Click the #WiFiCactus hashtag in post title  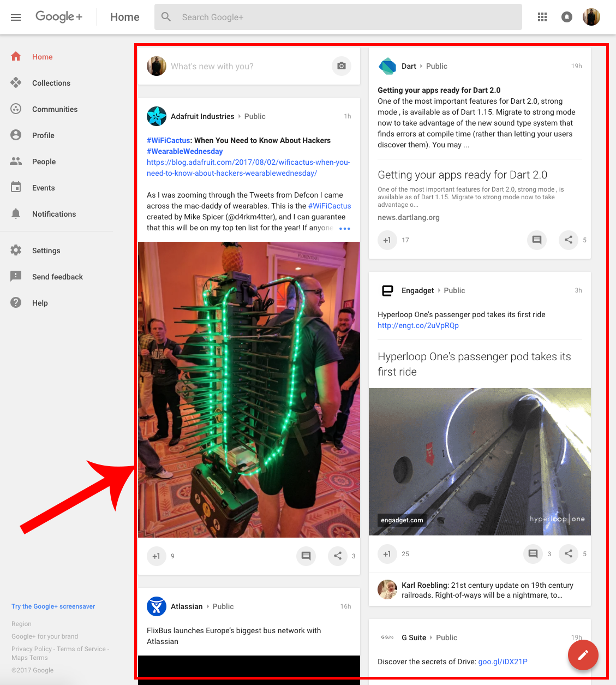[x=168, y=140]
